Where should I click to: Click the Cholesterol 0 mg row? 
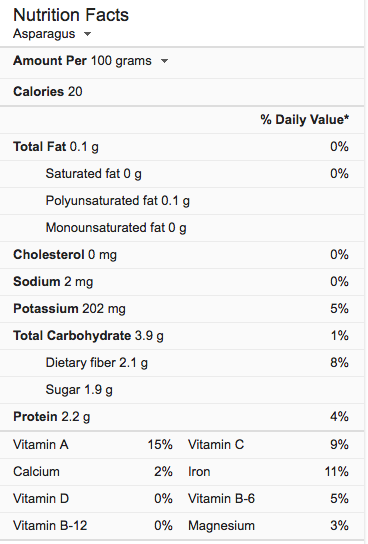[x=182, y=255]
